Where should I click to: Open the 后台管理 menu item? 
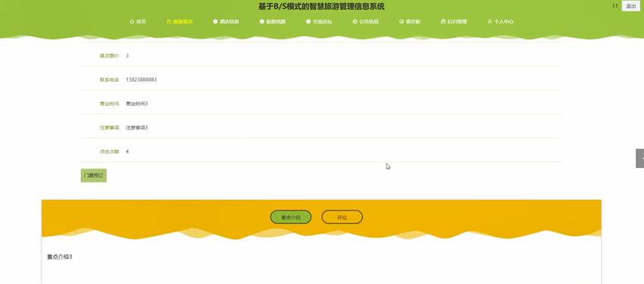pyautogui.click(x=453, y=22)
